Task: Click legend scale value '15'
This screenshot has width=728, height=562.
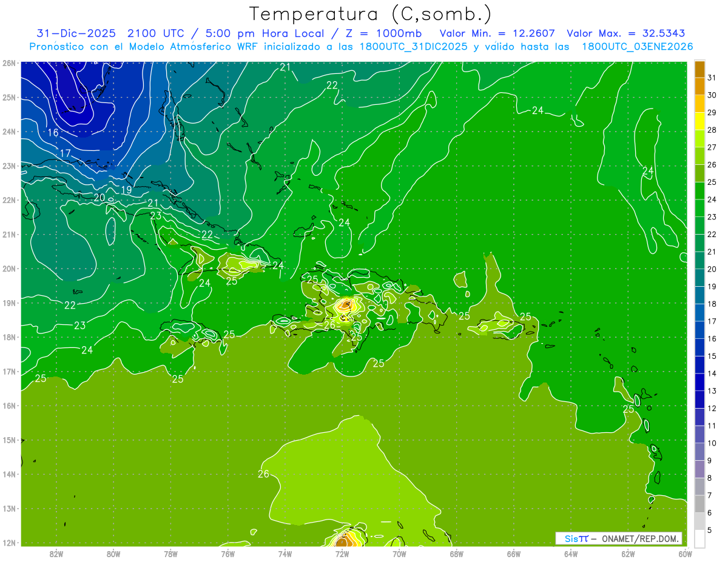Action: [712, 356]
